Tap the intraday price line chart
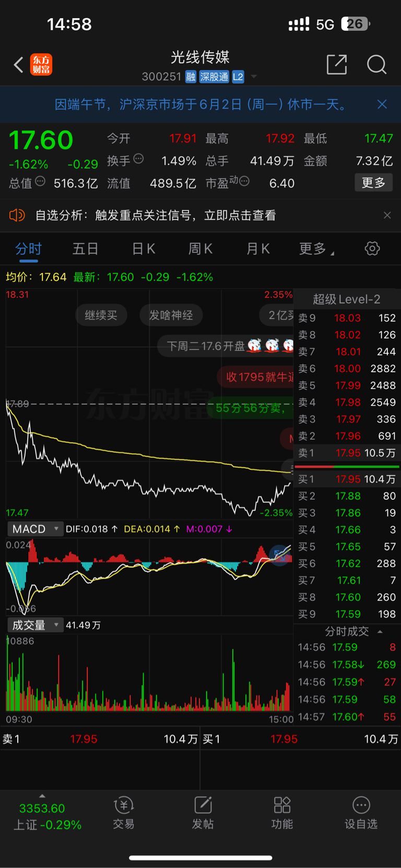The width and height of the screenshot is (401, 868). coord(149,404)
